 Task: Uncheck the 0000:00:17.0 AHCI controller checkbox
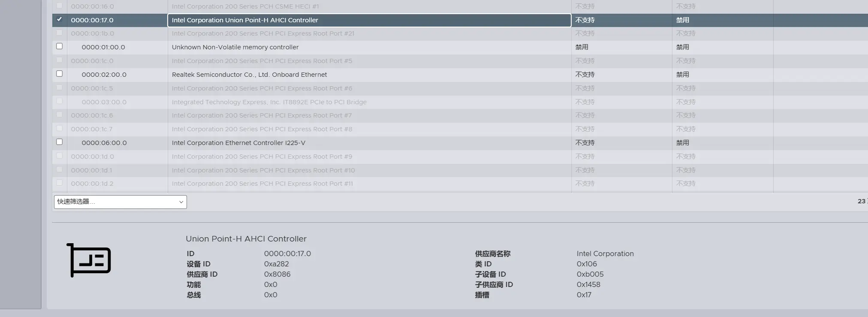(x=59, y=19)
